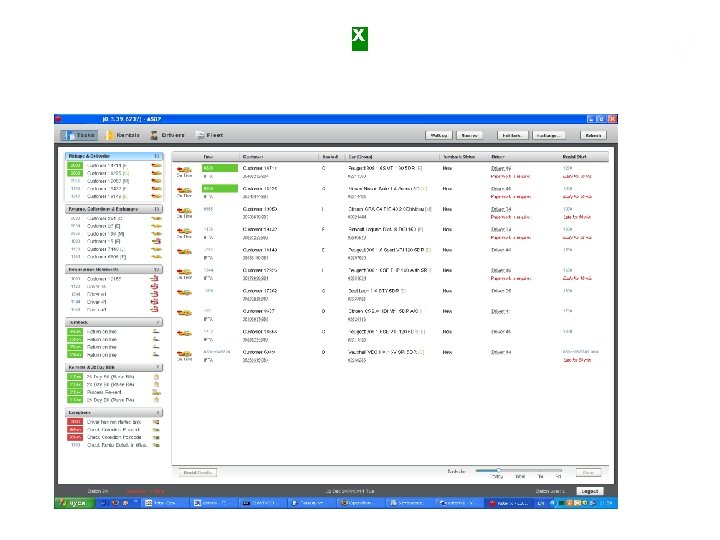Click the Refresh button
The height and width of the screenshot is (540, 720).
coord(593,135)
